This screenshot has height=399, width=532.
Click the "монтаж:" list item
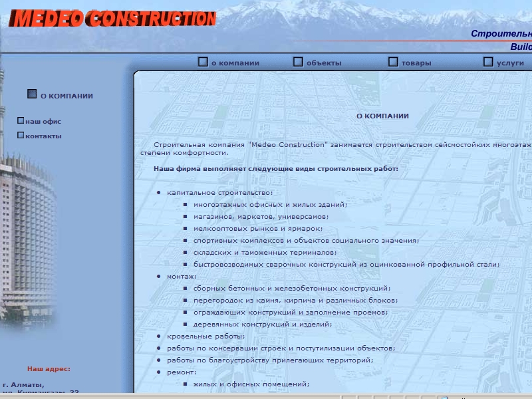click(182, 277)
